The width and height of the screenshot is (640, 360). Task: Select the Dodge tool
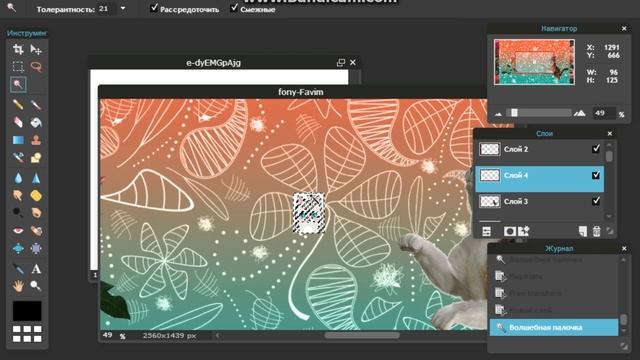pos(18,213)
